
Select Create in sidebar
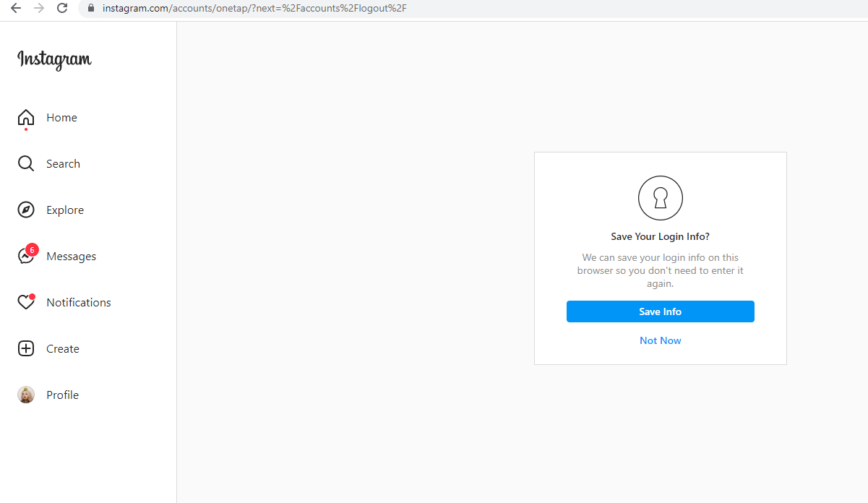point(63,349)
